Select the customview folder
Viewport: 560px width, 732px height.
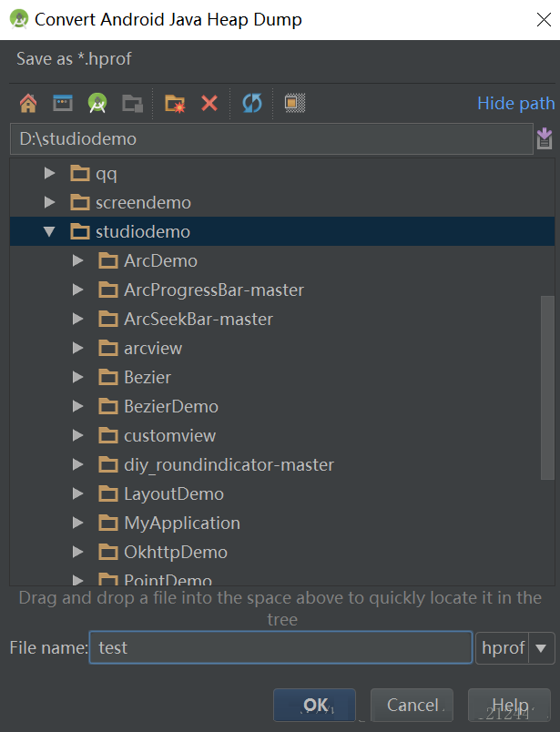pyautogui.click(x=282, y=435)
